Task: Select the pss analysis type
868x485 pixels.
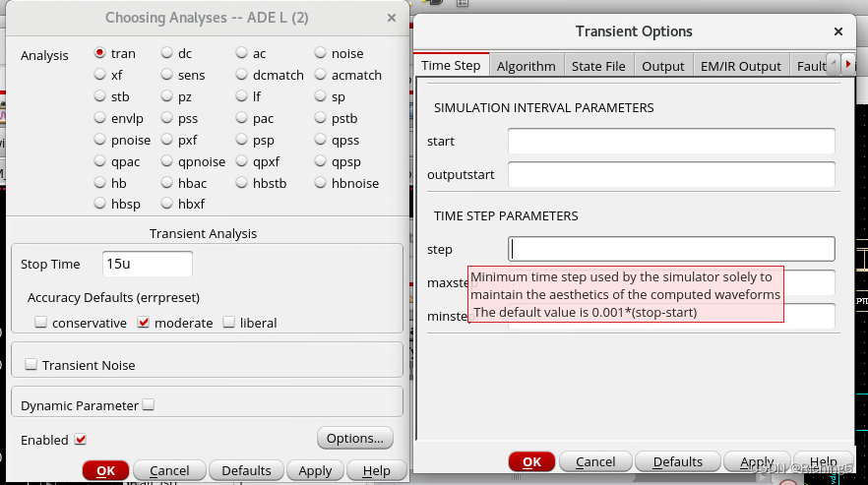Action: (x=167, y=118)
